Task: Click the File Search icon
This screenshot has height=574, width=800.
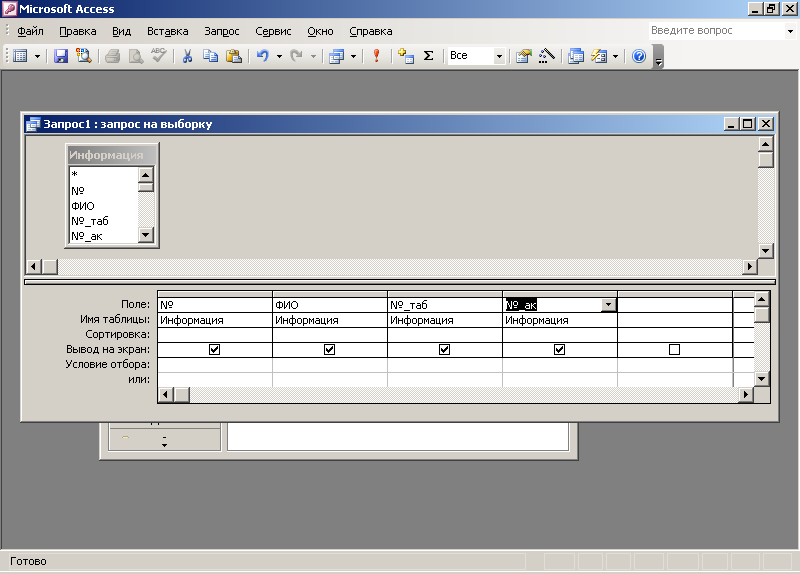Action: pyautogui.click(x=84, y=56)
